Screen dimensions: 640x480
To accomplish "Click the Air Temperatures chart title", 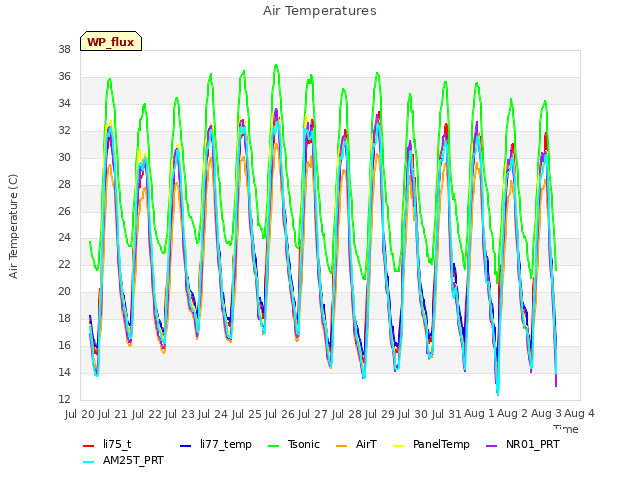I will [x=320, y=11].
